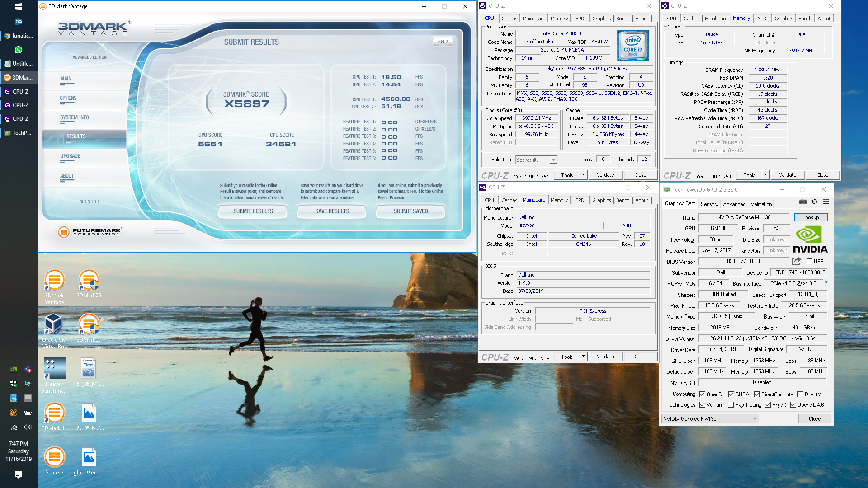
Task: Click Tools button in CPU-Z Mainboard window
Action: click(x=567, y=357)
